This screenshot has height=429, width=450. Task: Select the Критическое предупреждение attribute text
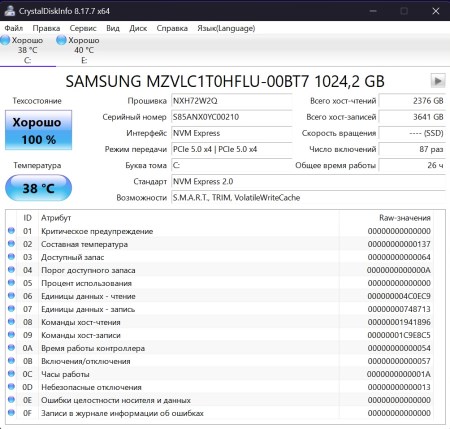[x=97, y=231]
